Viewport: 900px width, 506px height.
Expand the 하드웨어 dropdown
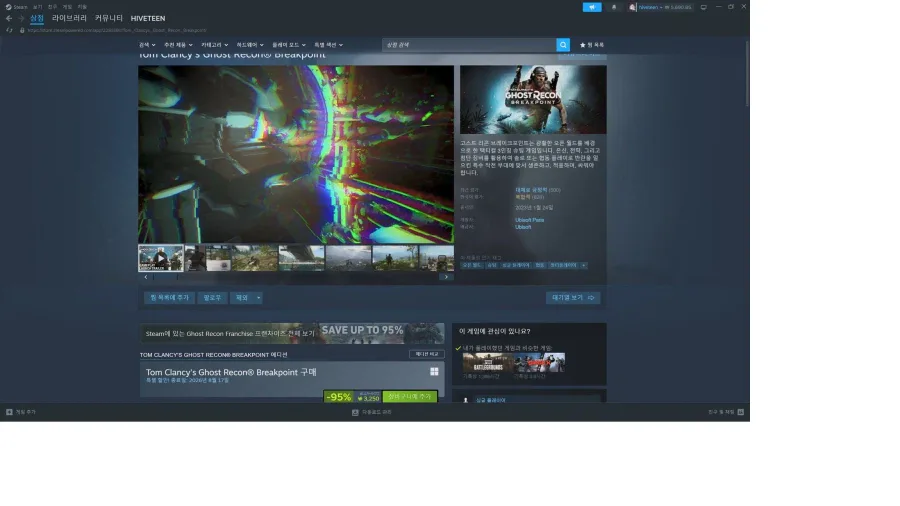[250, 45]
